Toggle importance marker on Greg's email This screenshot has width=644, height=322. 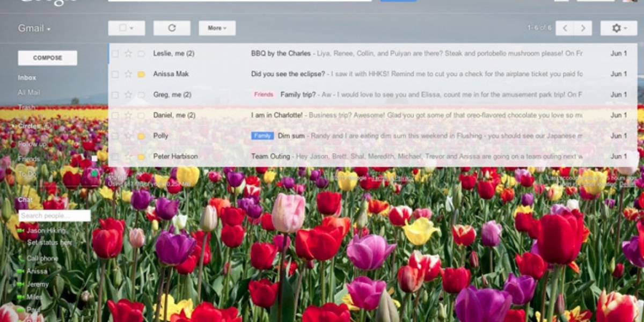141,94
